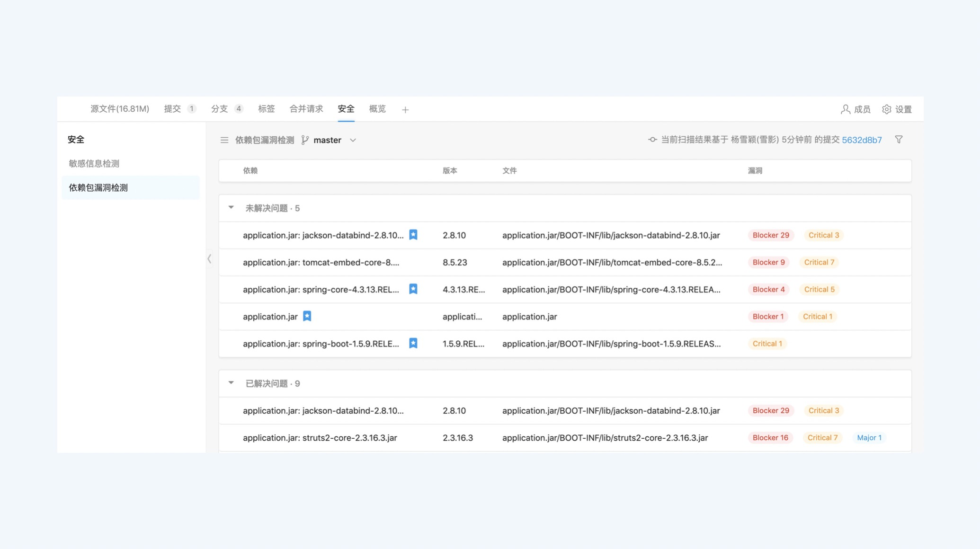Switch to 分支 tab
The width and height of the screenshot is (980, 549).
click(219, 109)
